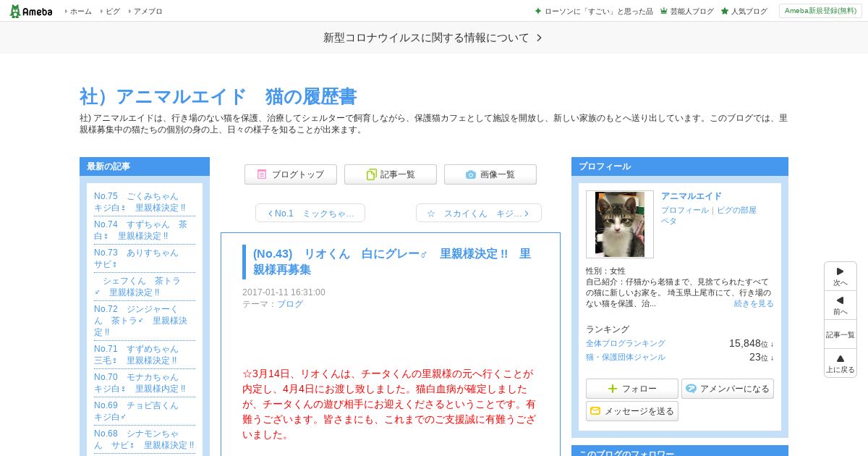868x456 pixels.
Task: Open 猫・保護団体ジャンル ranking link
Action: 626,357
